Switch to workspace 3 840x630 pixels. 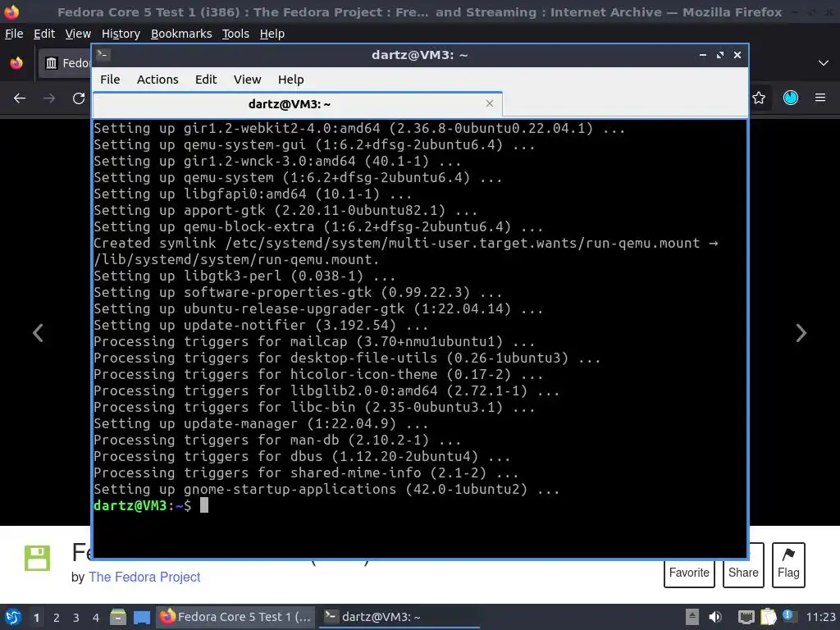click(x=76, y=618)
